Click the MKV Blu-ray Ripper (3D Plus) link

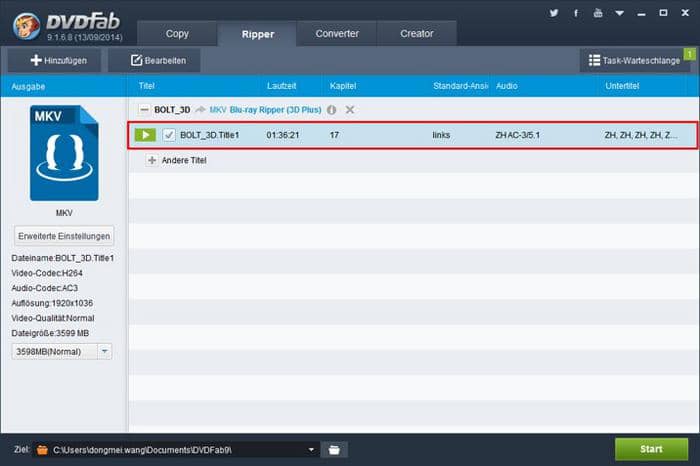tap(265, 110)
